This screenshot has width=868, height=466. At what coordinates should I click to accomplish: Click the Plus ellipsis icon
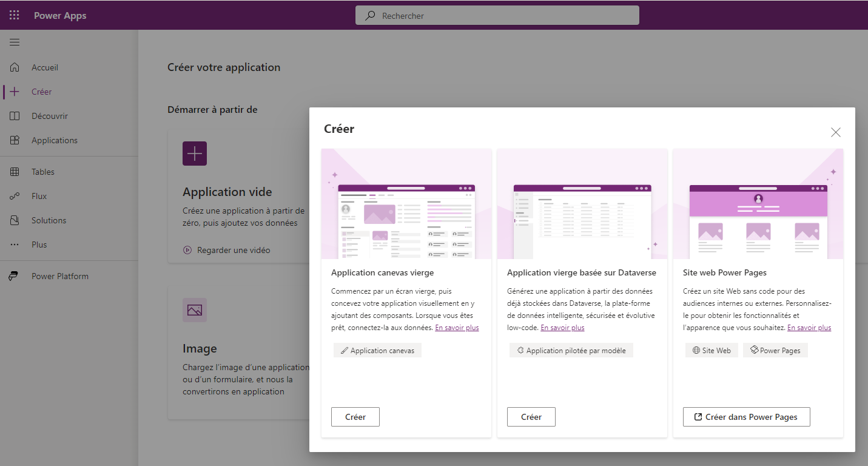[x=14, y=244]
